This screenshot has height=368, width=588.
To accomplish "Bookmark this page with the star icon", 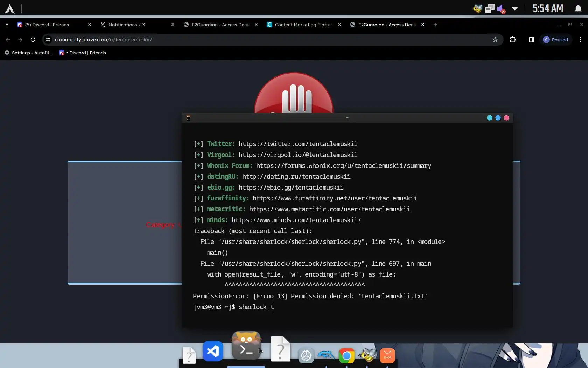I will coord(495,40).
